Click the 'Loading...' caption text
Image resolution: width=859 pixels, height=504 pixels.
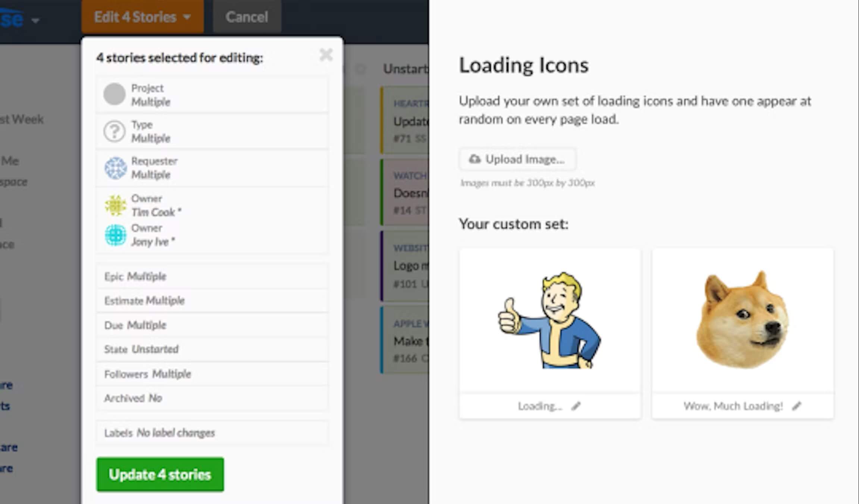click(540, 406)
